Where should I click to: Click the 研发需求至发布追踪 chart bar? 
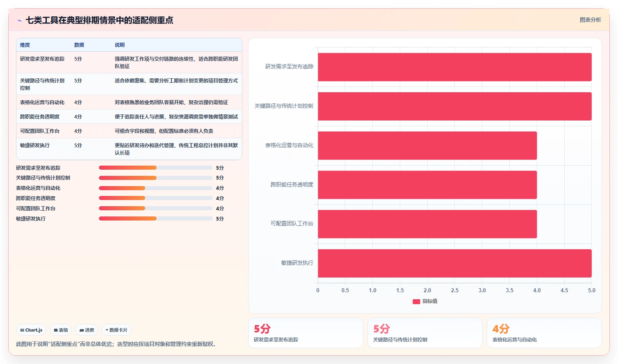(454, 67)
